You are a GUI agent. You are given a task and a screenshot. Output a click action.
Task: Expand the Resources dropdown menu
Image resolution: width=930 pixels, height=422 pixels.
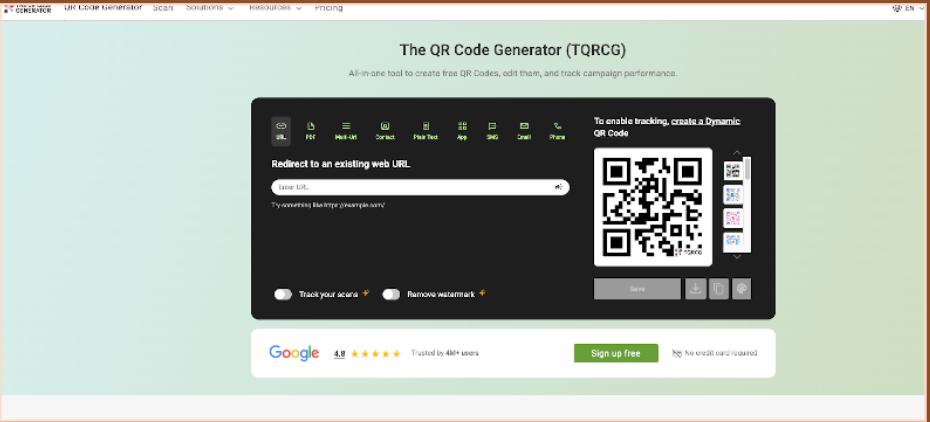point(275,8)
